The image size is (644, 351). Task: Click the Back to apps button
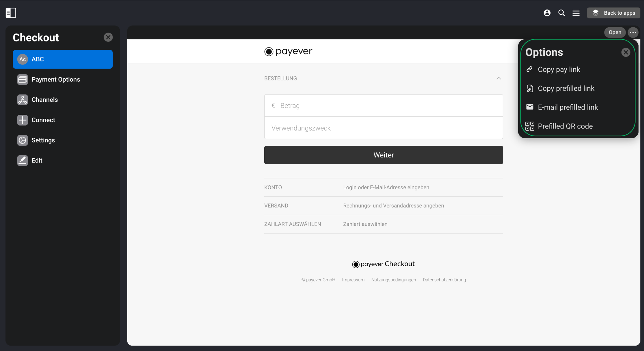[x=613, y=13]
